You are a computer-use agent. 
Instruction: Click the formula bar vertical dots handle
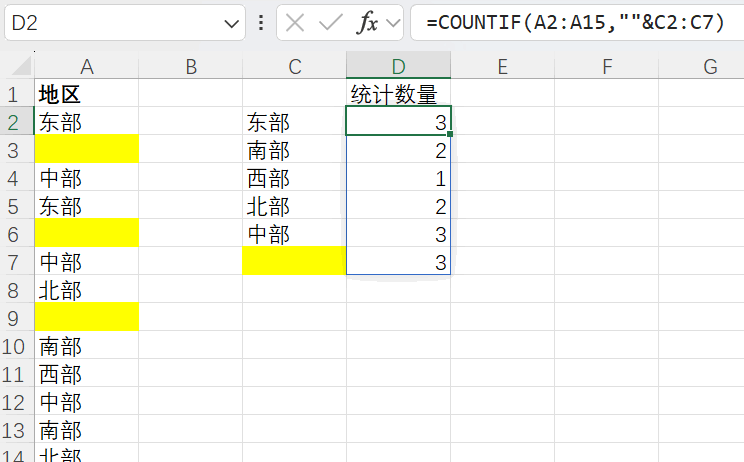[261, 22]
